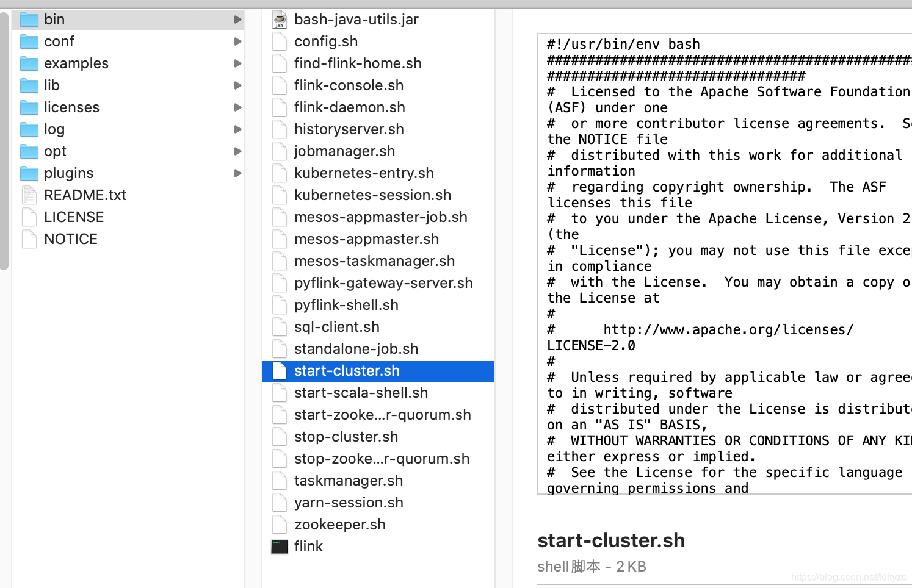Select sql-client.sh file name
Viewport: 912px width, 588px height.
pos(337,327)
